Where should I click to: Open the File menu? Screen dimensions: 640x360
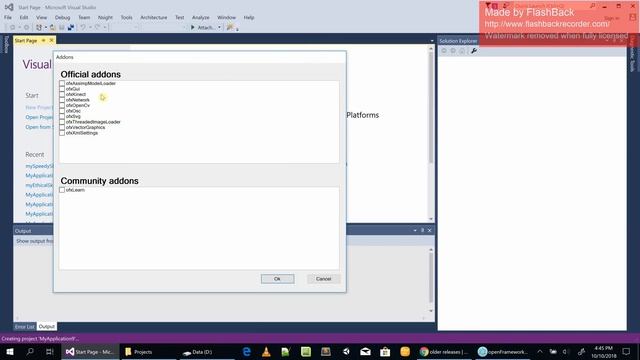coord(8,18)
